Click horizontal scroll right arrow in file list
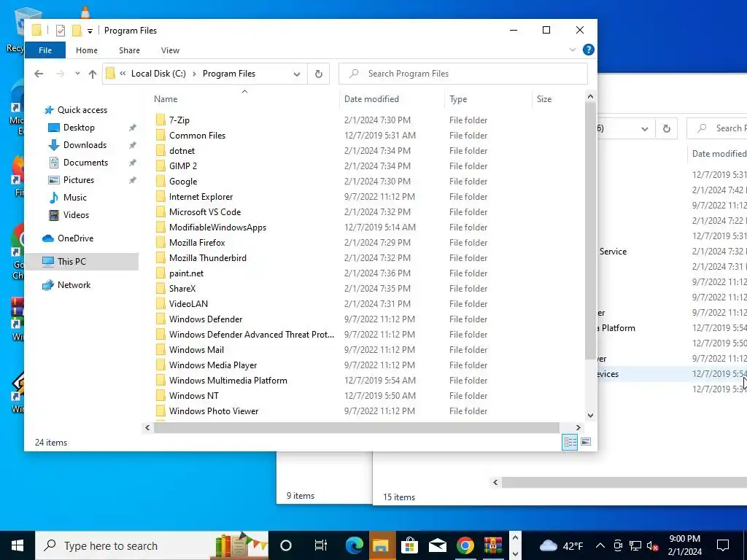 pos(578,427)
